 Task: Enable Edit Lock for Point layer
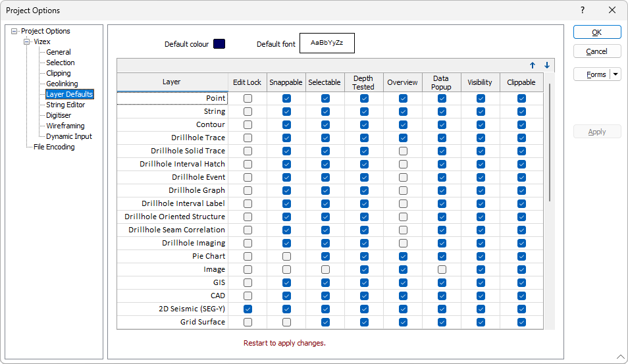pyautogui.click(x=248, y=99)
